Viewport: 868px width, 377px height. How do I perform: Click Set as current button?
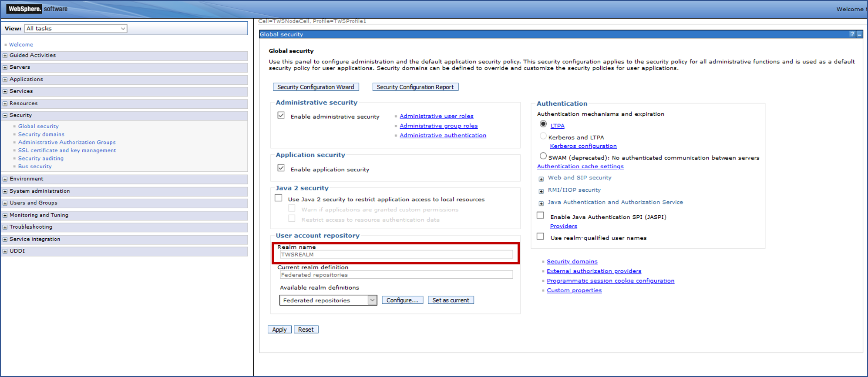(451, 300)
